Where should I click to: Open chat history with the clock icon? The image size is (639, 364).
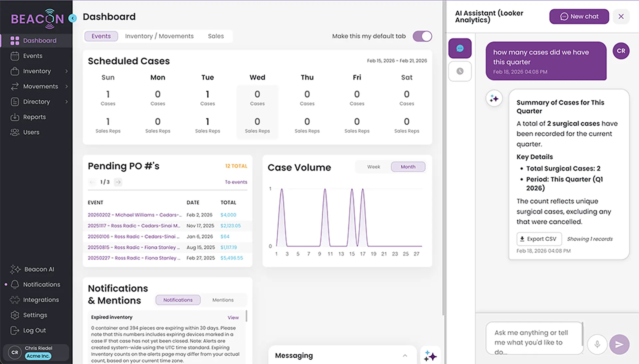(460, 71)
